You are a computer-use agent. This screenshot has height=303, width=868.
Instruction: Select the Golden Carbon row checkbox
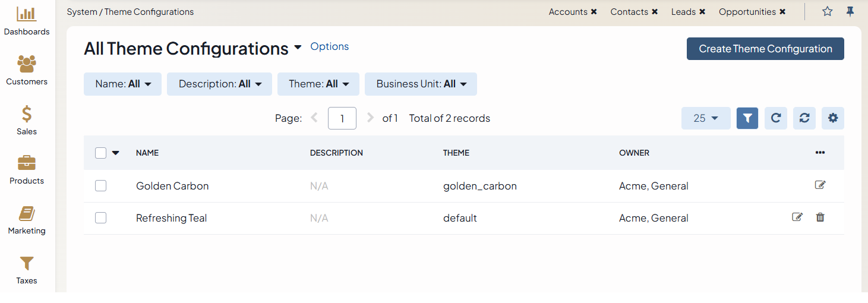click(101, 186)
